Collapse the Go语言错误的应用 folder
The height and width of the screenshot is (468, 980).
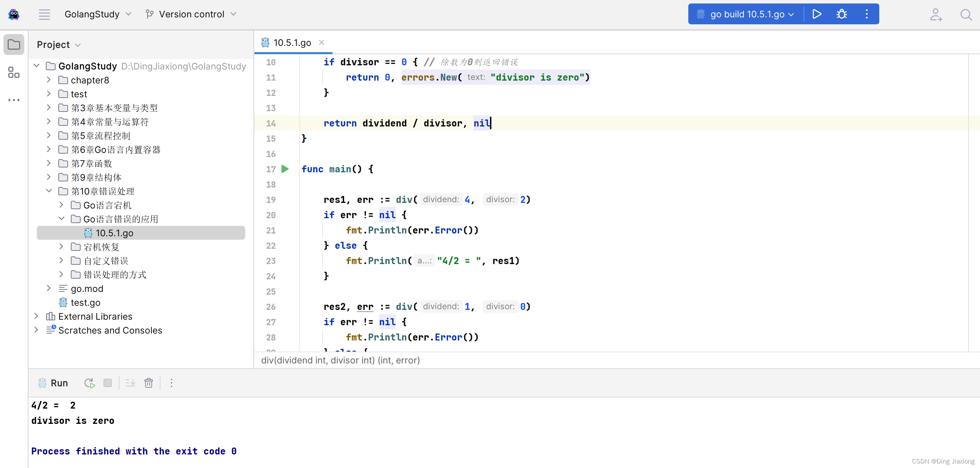pyautogui.click(x=61, y=219)
